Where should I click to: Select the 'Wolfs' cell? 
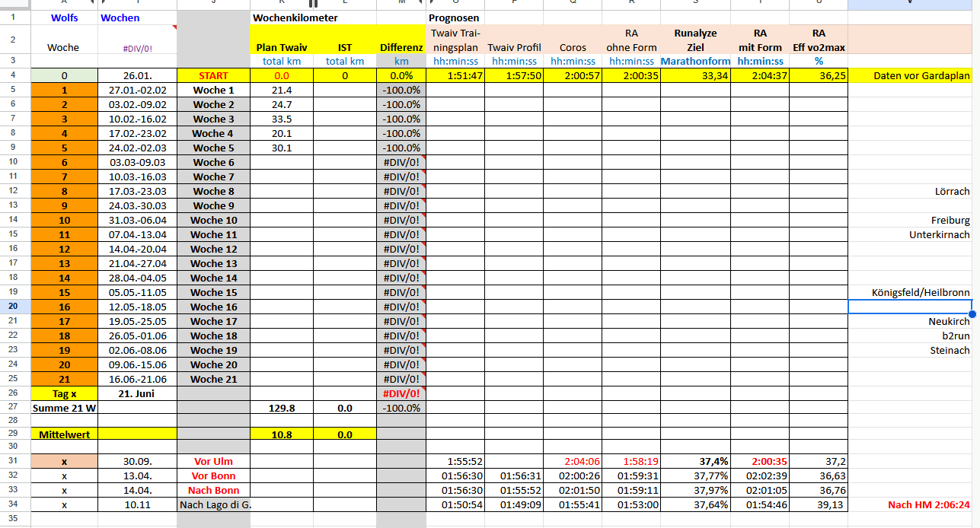[x=64, y=17]
